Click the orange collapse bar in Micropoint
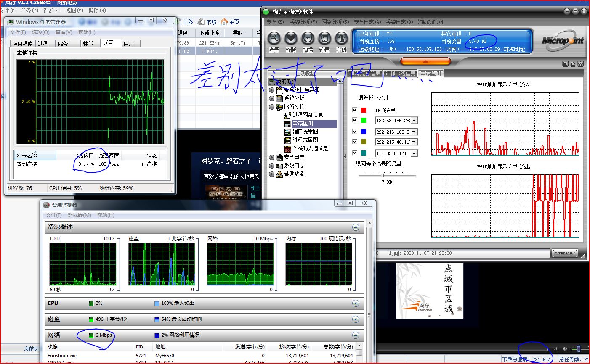Screen dimensions: 590x364 click(x=425, y=62)
